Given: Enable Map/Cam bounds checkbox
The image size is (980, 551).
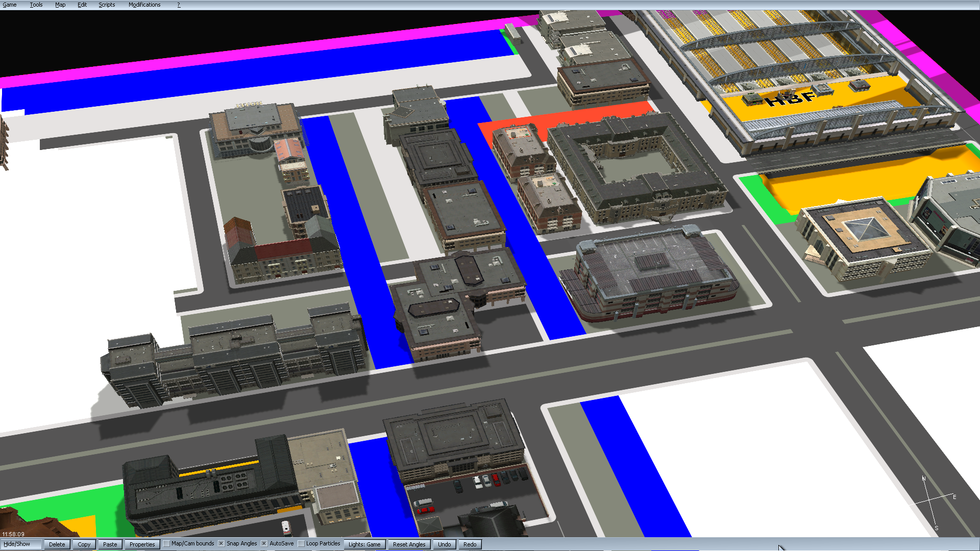Looking at the screenshot, I should pyautogui.click(x=166, y=544).
